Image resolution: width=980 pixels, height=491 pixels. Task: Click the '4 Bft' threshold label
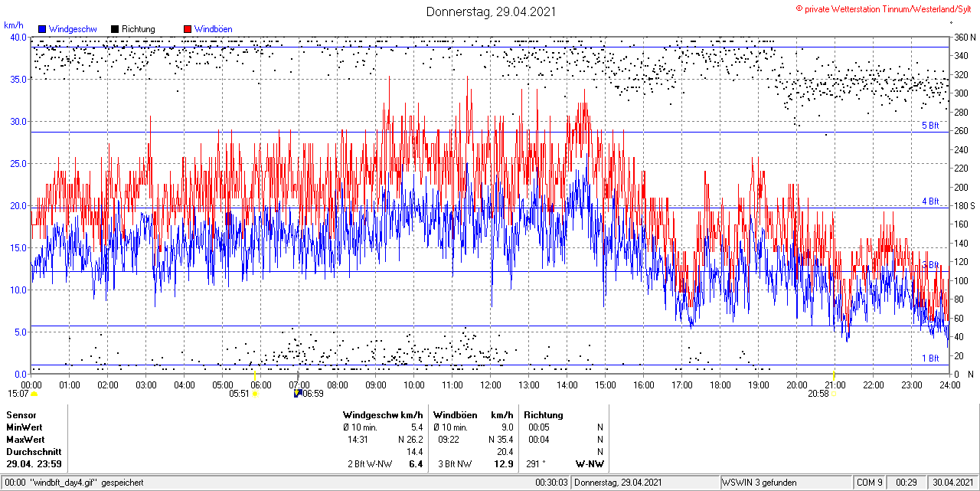929,201
